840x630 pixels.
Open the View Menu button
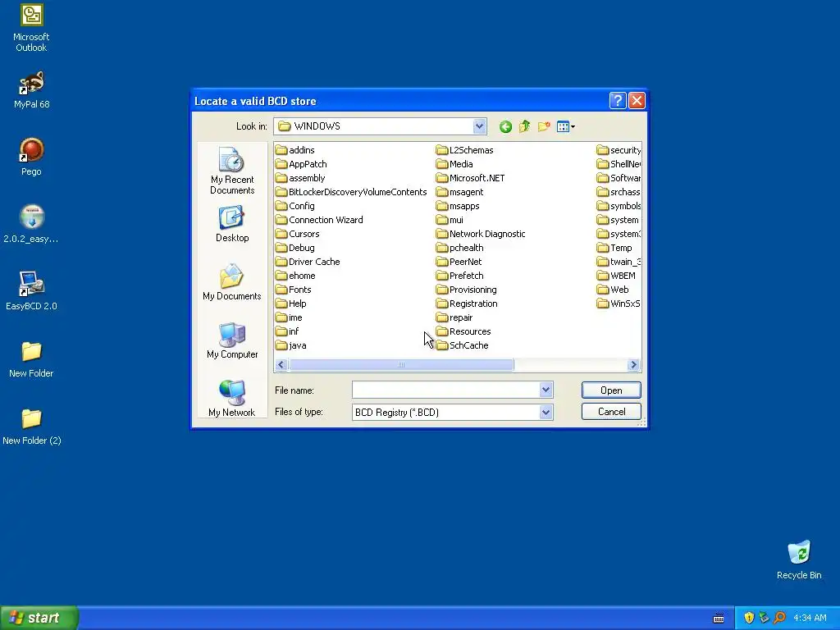pos(566,127)
